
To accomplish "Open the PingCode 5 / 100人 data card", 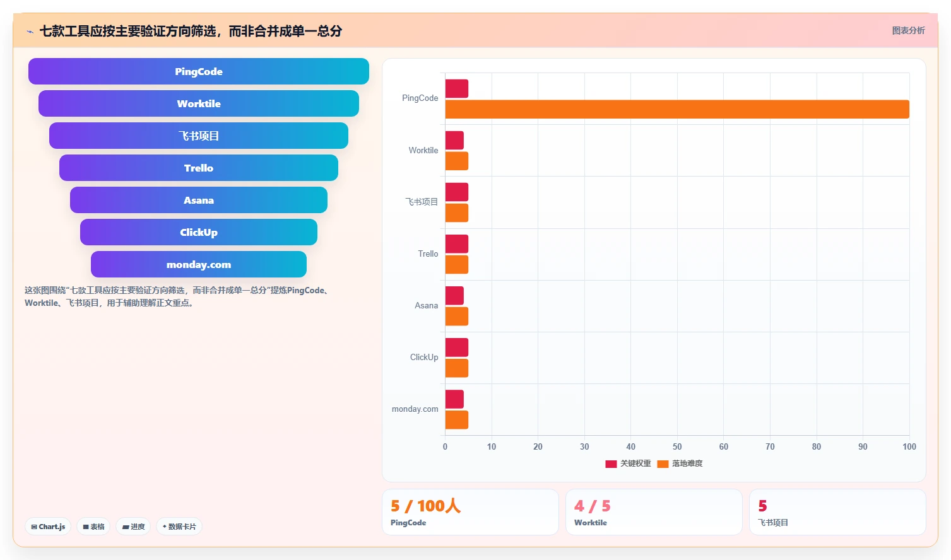I will coord(470,512).
